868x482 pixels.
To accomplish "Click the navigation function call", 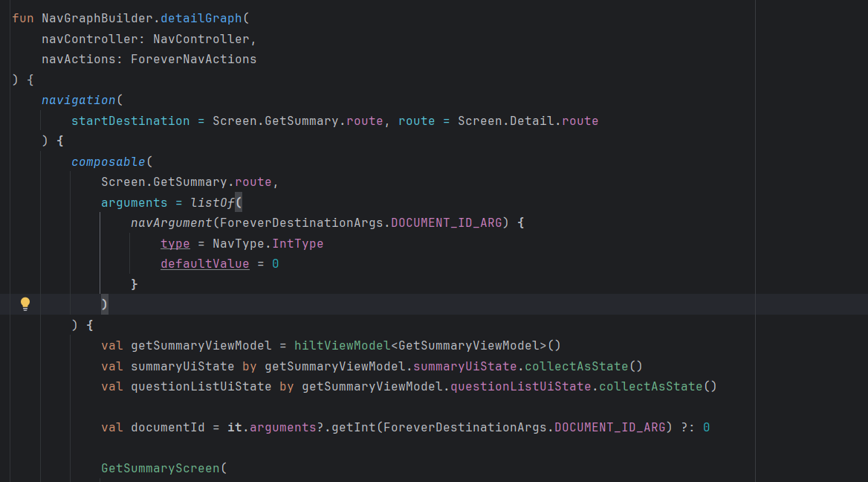I will tap(79, 100).
